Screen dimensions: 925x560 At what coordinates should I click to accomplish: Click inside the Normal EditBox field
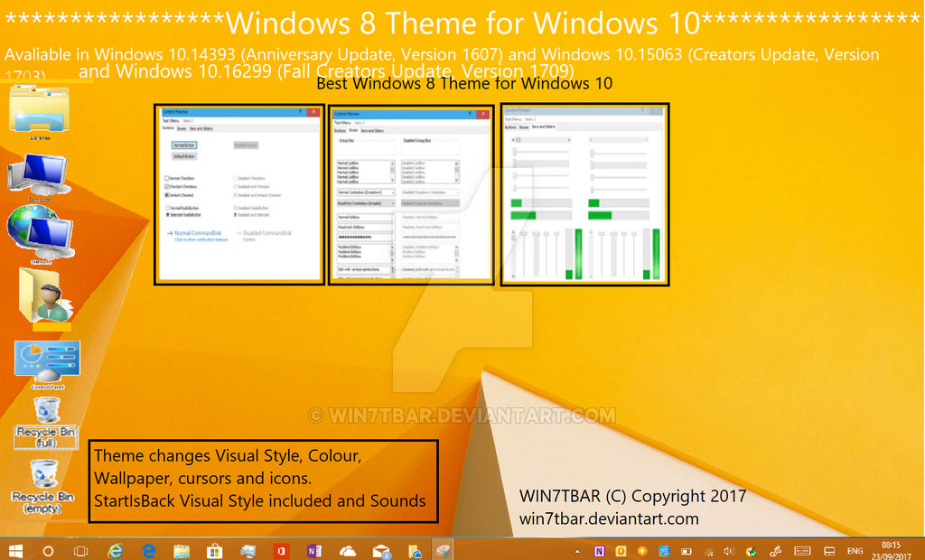(365, 217)
